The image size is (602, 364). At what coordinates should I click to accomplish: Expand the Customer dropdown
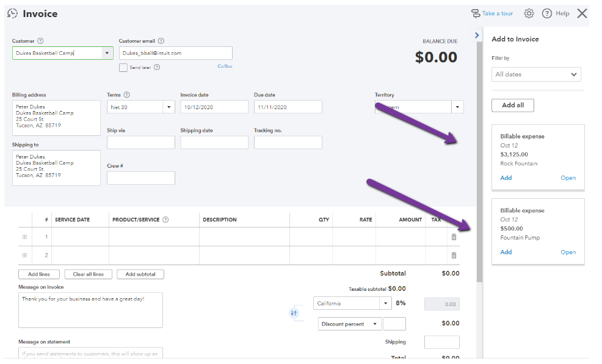(x=107, y=54)
